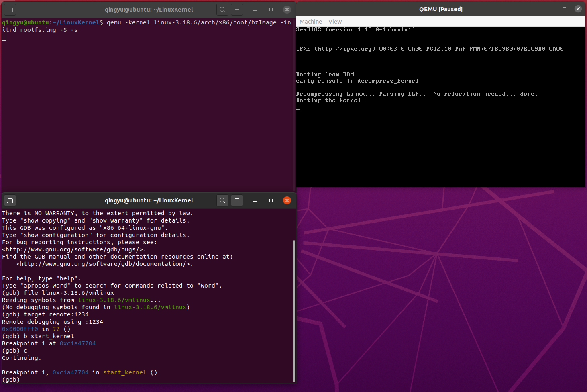Click 'For help, type "help".' line
The width and height of the screenshot is (587, 392).
click(41, 278)
